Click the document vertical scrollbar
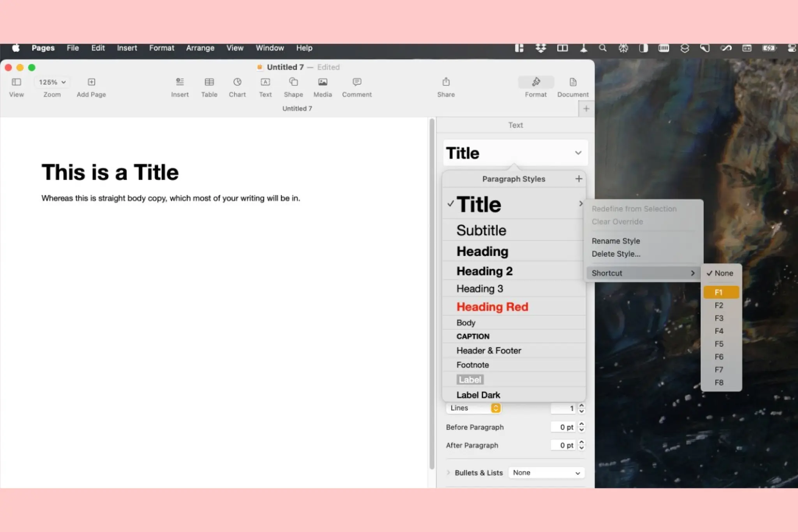The width and height of the screenshot is (798, 532). (x=432, y=294)
